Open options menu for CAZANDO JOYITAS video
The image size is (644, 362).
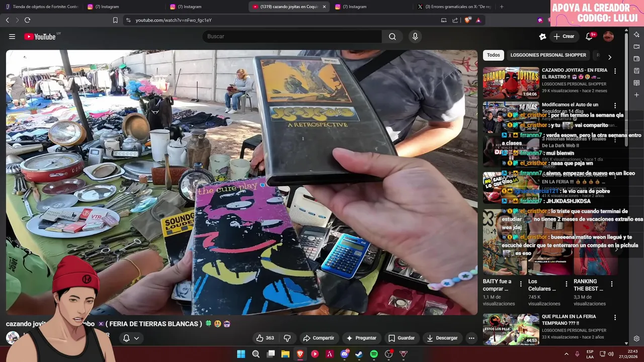coord(615,71)
